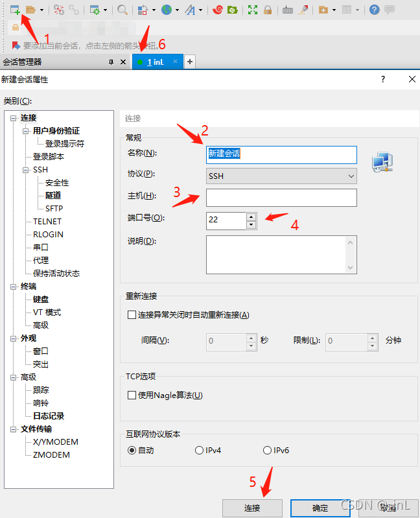Collapse the 终端 tree node
Screen dimensions: 420x518
13,287
